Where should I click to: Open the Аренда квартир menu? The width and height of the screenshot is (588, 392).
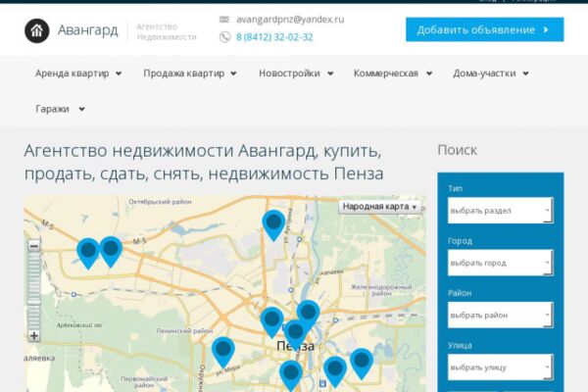tap(78, 73)
